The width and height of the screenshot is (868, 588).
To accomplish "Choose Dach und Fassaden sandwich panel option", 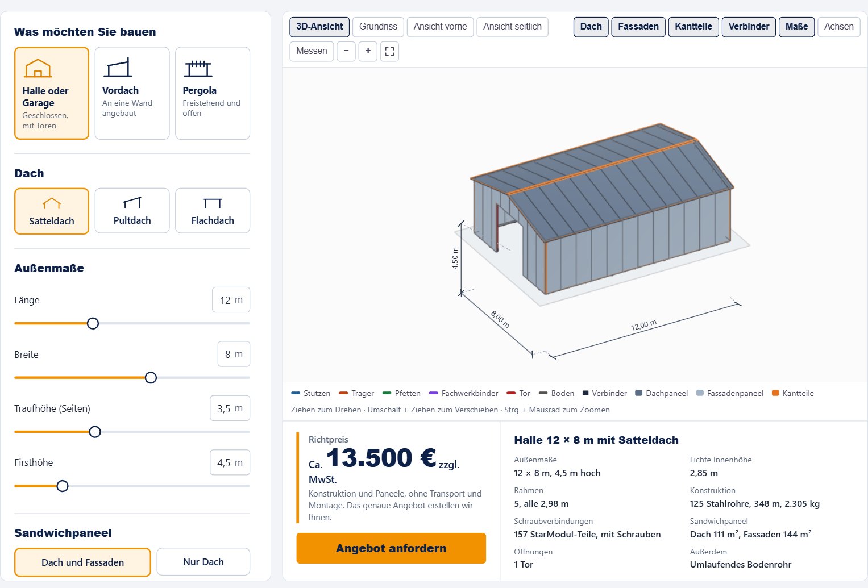I will tap(82, 562).
